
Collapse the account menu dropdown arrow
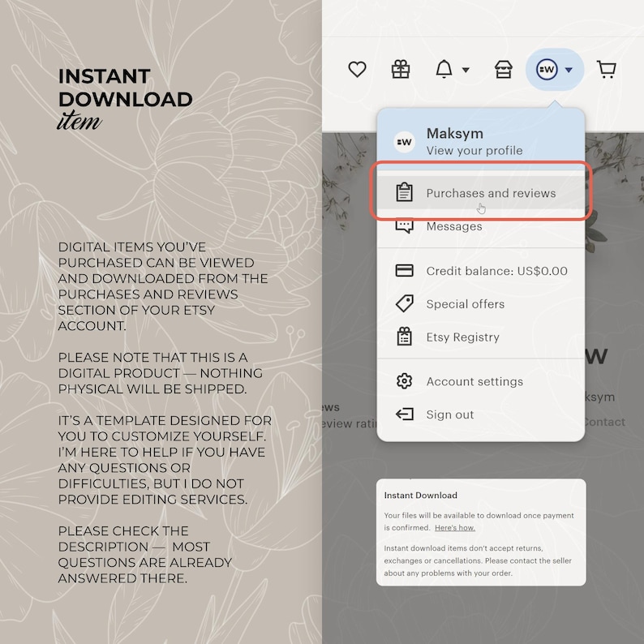(x=569, y=70)
